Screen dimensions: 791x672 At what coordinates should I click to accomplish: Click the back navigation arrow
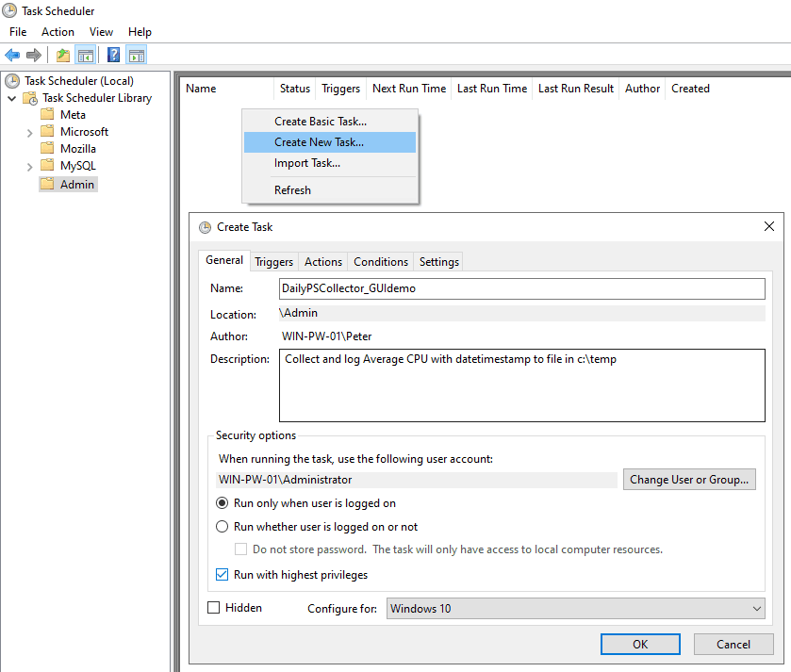11,55
